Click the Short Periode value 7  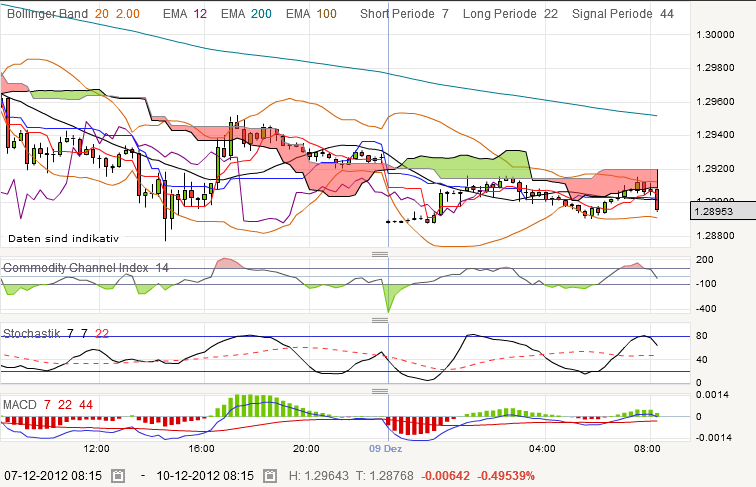[x=445, y=14]
